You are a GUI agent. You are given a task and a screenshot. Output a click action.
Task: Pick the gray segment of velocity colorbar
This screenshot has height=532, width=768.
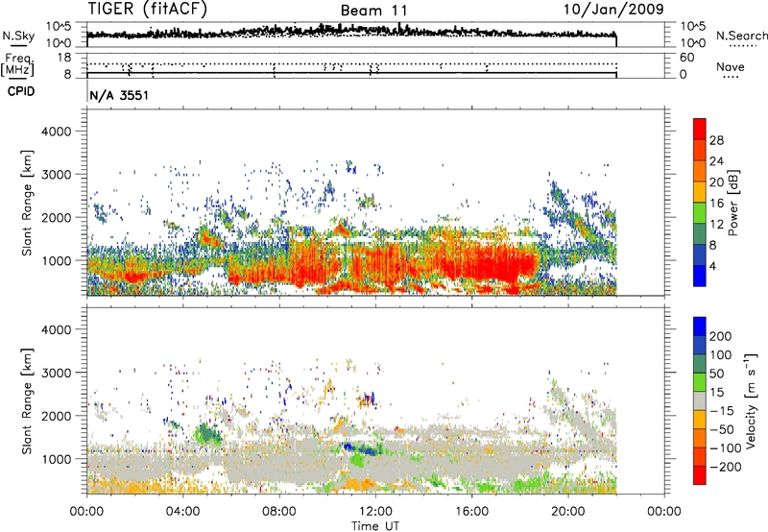click(x=700, y=400)
